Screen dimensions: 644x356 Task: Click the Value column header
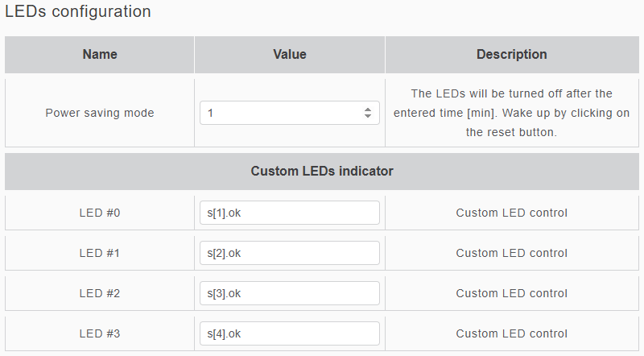290,55
